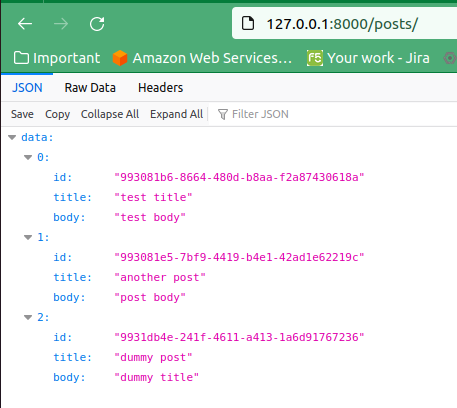
Task: Collapse array item 2
Action: (x=28, y=317)
